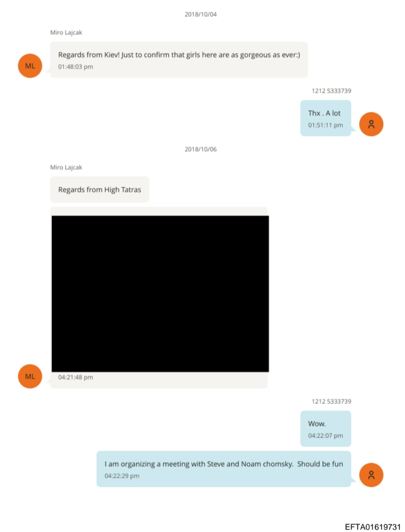Click the lower 1212 5333739 number label
Image resolution: width=405 pixels, height=532 pixels.
pyautogui.click(x=331, y=401)
